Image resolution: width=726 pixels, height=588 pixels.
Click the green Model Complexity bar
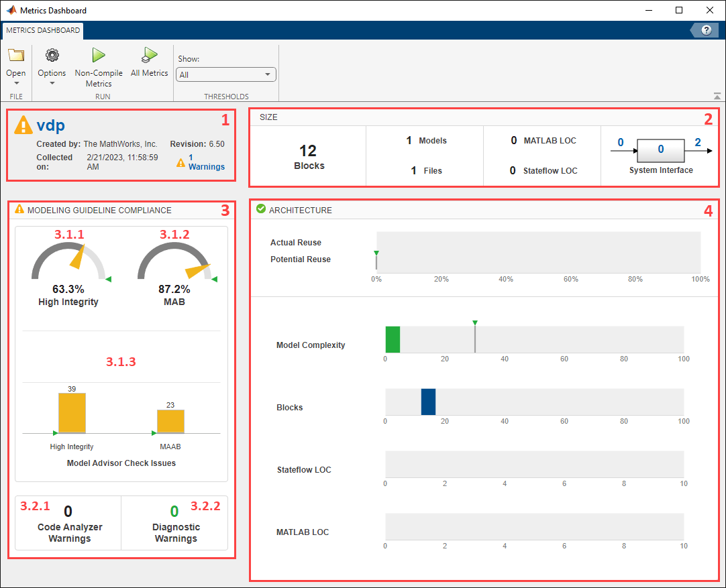393,339
